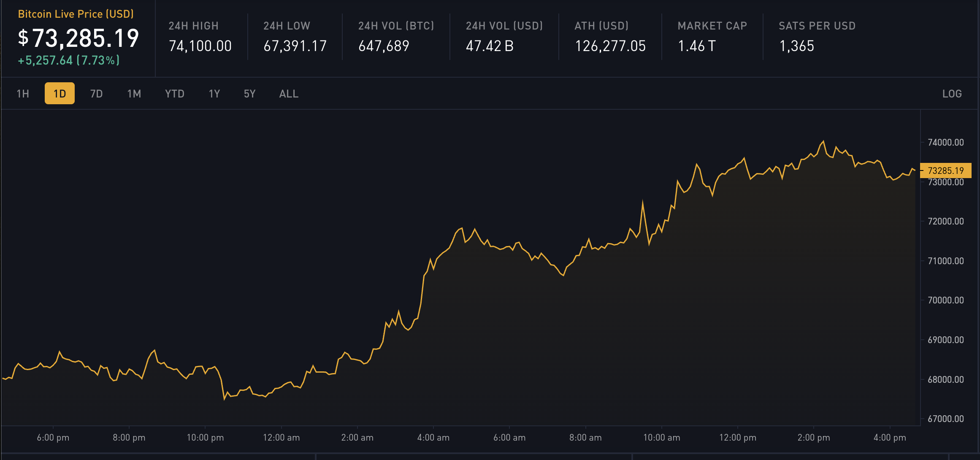Select the 1D time range tab

click(x=60, y=94)
